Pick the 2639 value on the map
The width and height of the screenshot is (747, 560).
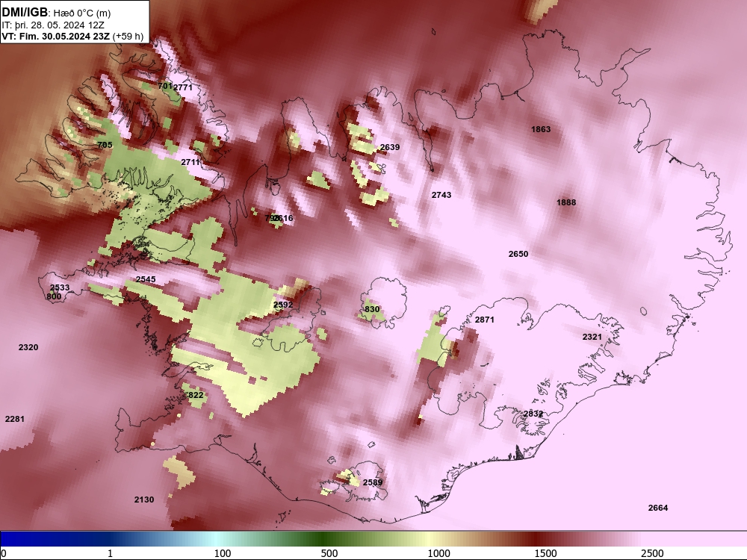click(390, 147)
